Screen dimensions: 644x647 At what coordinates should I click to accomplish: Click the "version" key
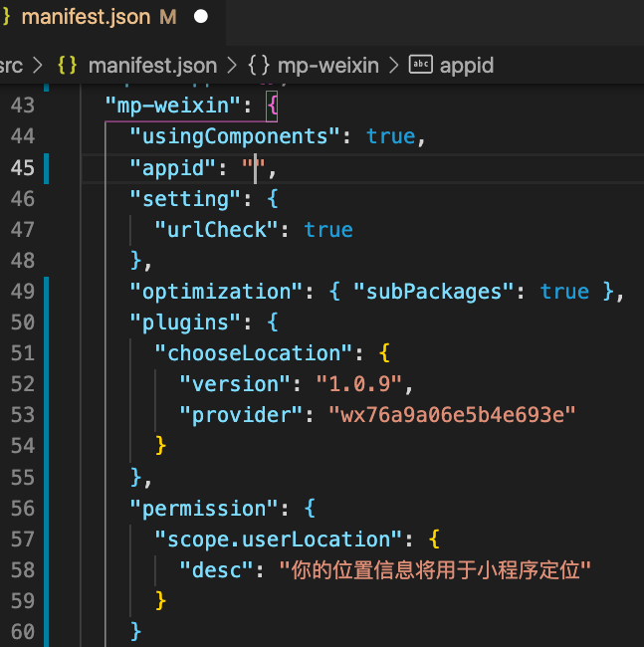tap(234, 384)
